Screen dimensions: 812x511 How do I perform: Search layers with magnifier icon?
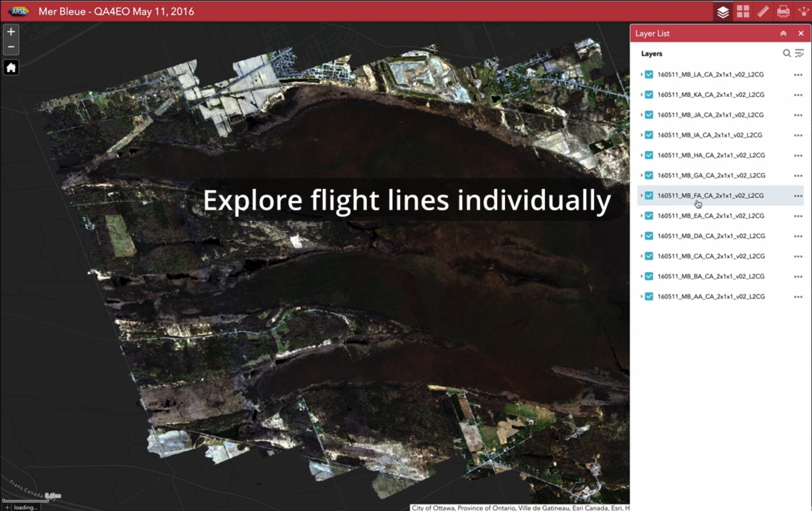786,53
